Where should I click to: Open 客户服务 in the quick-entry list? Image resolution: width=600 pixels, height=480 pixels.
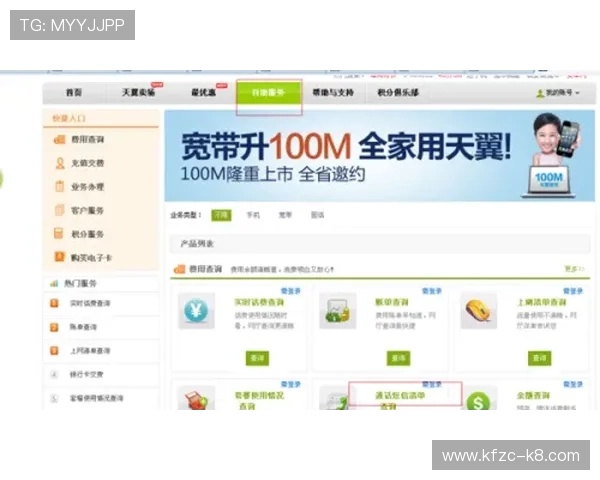tap(88, 211)
